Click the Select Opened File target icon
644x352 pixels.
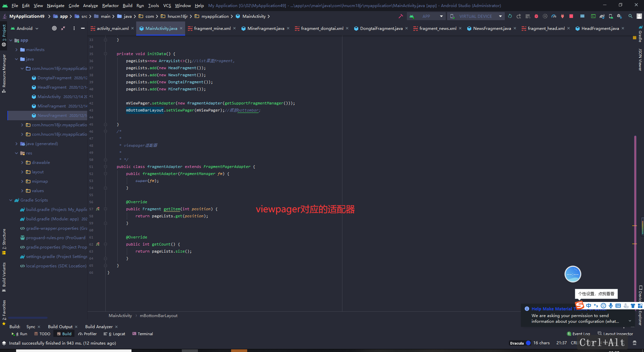(54, 28)
